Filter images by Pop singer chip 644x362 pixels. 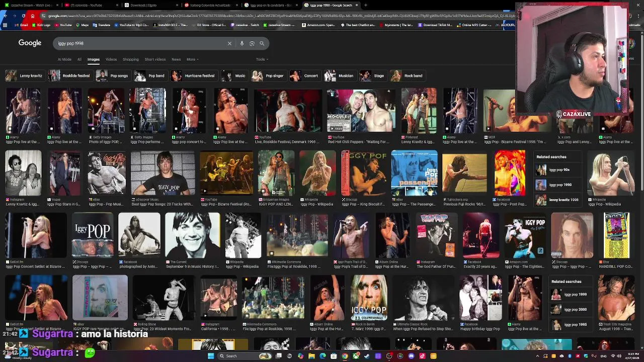click(268, 76)
